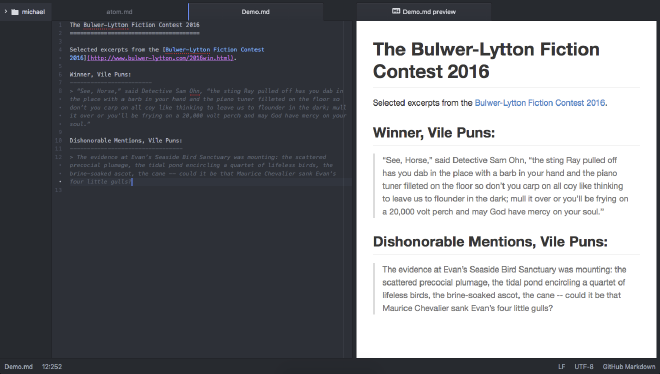Screen dimensions: 660x374
Task: Open the Demo.md preview tab
Action: tap(424, 12)
